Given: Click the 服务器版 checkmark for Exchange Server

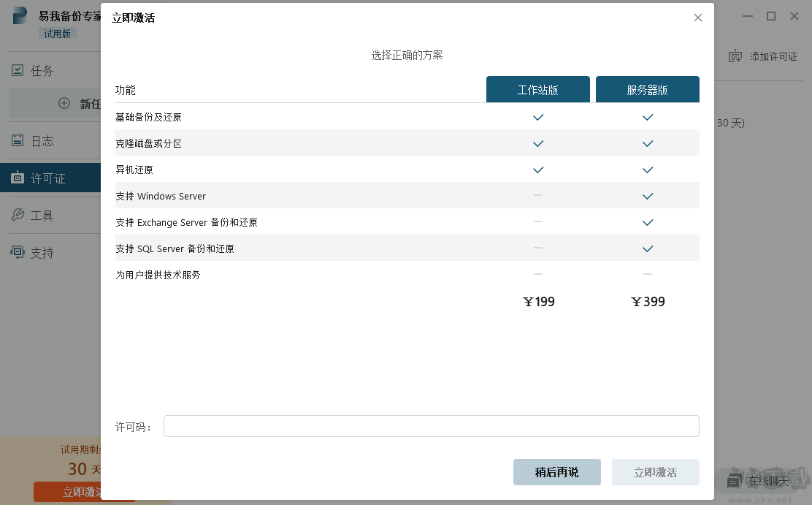Looking at the screenshot, I should pyautogui.click(x=647, y=222).
